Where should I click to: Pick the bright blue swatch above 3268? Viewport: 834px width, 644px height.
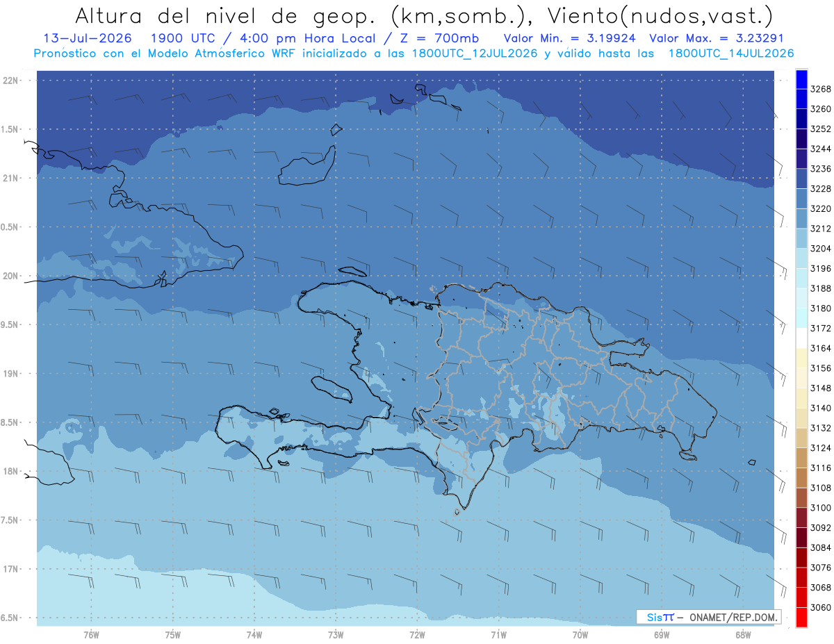tap(801, 79)
